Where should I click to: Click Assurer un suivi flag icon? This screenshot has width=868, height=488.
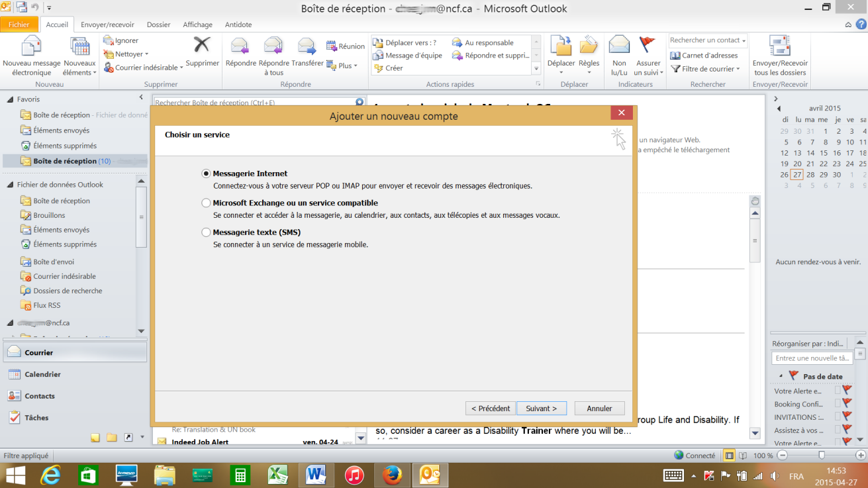click(x=647, y=45)
